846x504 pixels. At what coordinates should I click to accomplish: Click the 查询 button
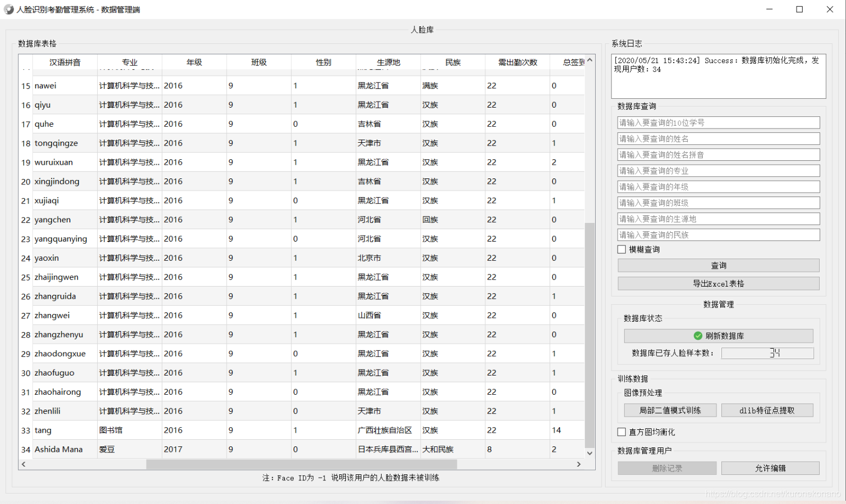click(x=719, y=266)
